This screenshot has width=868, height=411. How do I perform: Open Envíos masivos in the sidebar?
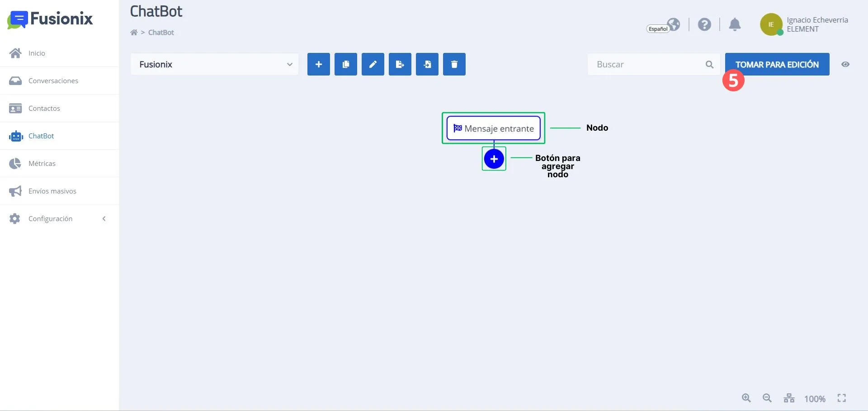coord(59,191)
